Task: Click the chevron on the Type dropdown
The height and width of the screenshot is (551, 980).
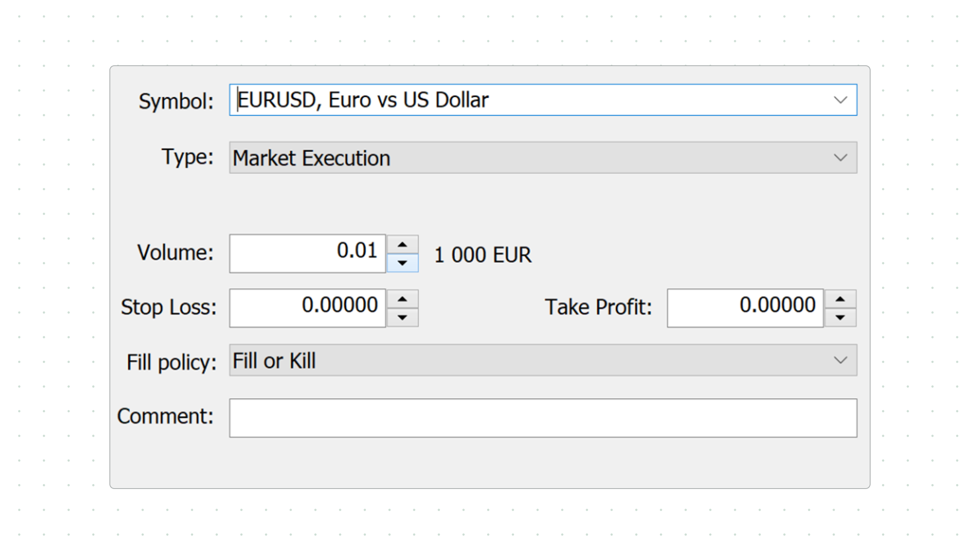Action: (840, 158)
